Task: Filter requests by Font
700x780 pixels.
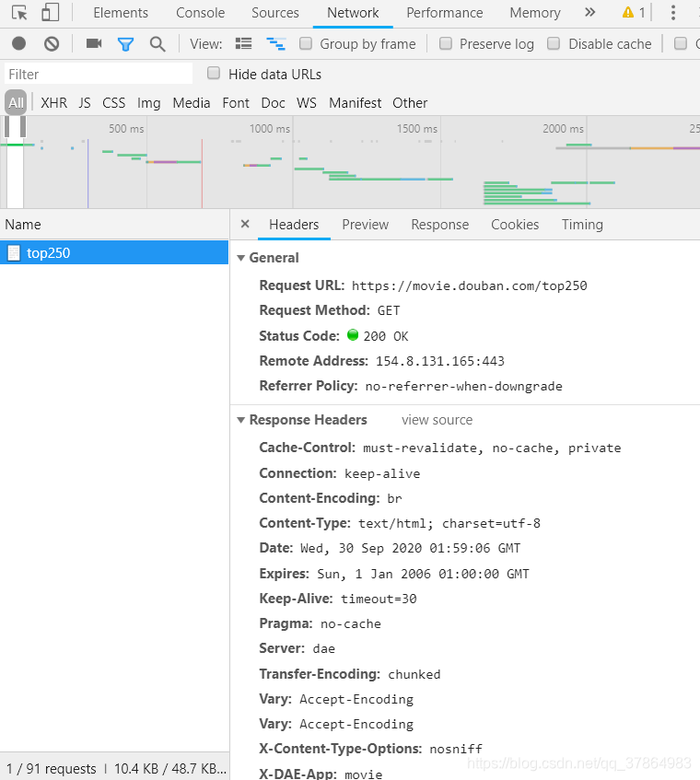Action: click(x=236, y=103)
